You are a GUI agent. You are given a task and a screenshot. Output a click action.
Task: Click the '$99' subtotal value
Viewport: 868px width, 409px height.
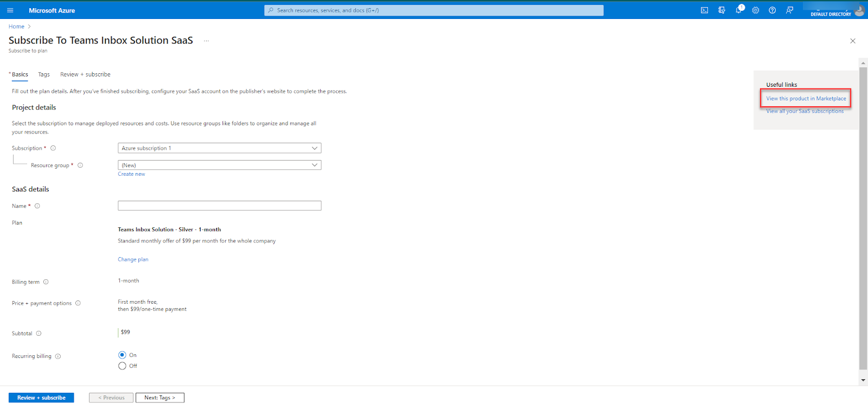pyautogui.click(x=125, y=332)
